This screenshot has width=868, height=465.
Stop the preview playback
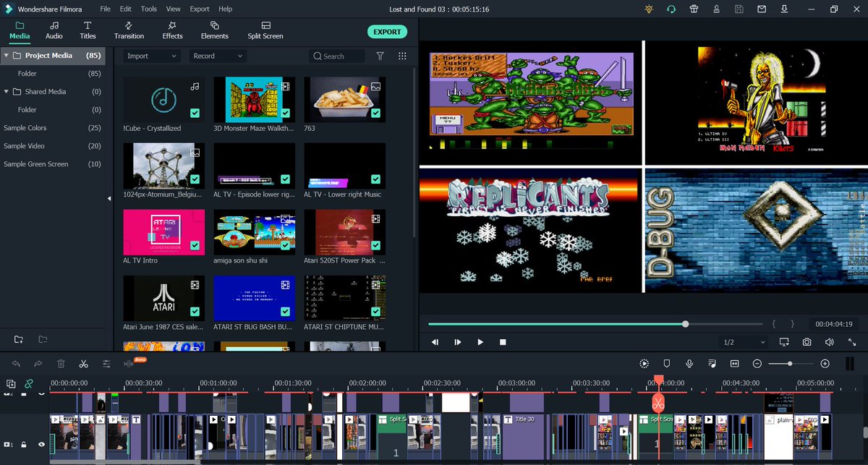503,342
